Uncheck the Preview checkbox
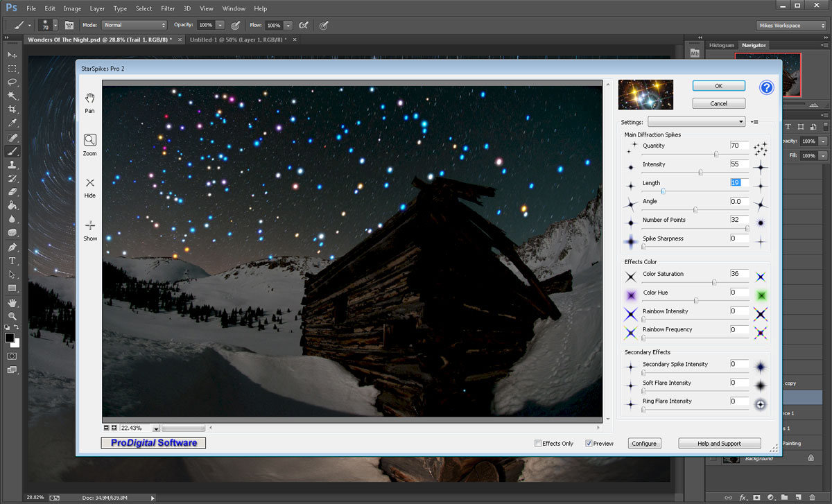 589,443
